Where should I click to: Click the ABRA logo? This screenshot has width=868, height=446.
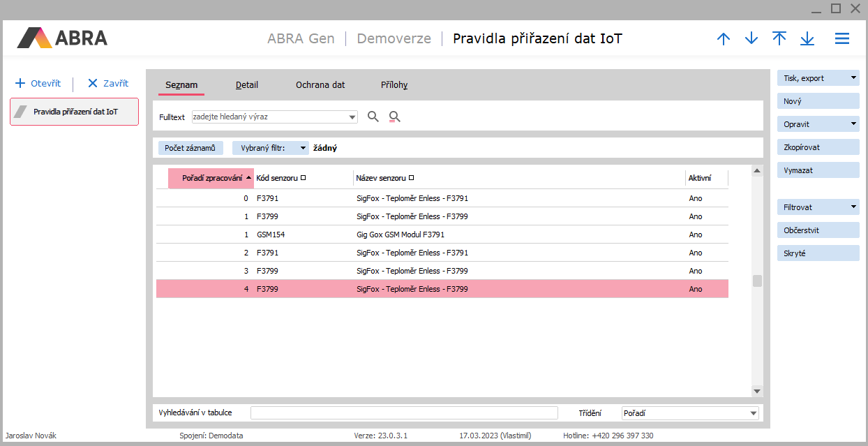click(x=63, y=38)
